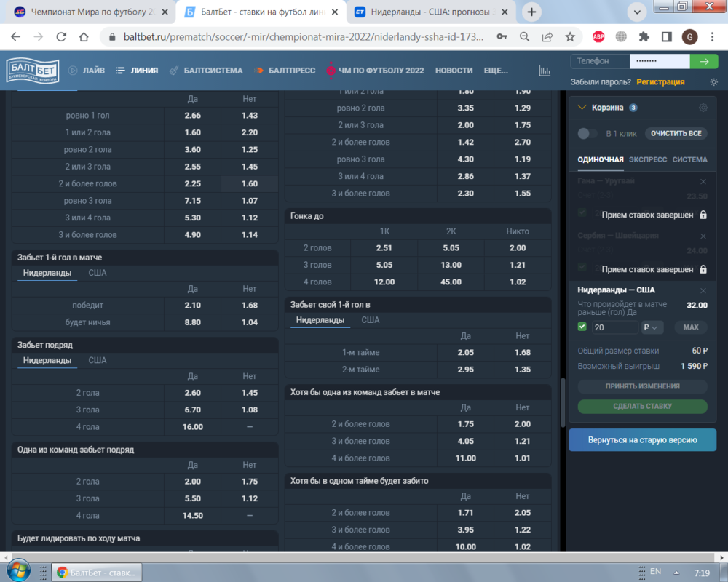
Task: Remove the Нидерланды — США bet
Action: pyautogui.click(x=703, y=290)
